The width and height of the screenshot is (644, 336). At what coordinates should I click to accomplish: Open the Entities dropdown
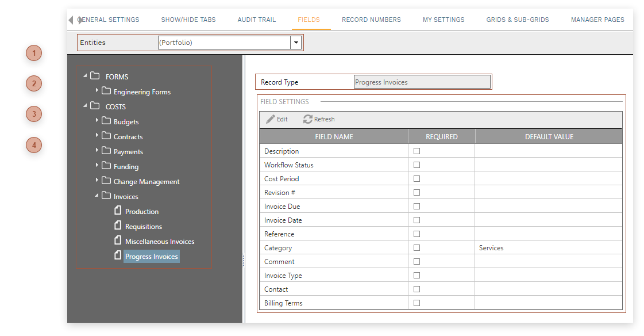point(296,42)
